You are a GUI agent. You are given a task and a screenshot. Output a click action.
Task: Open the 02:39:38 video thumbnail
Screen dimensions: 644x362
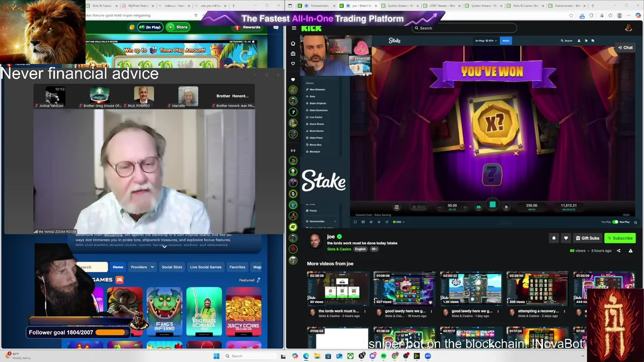click(x=338, y=289)
